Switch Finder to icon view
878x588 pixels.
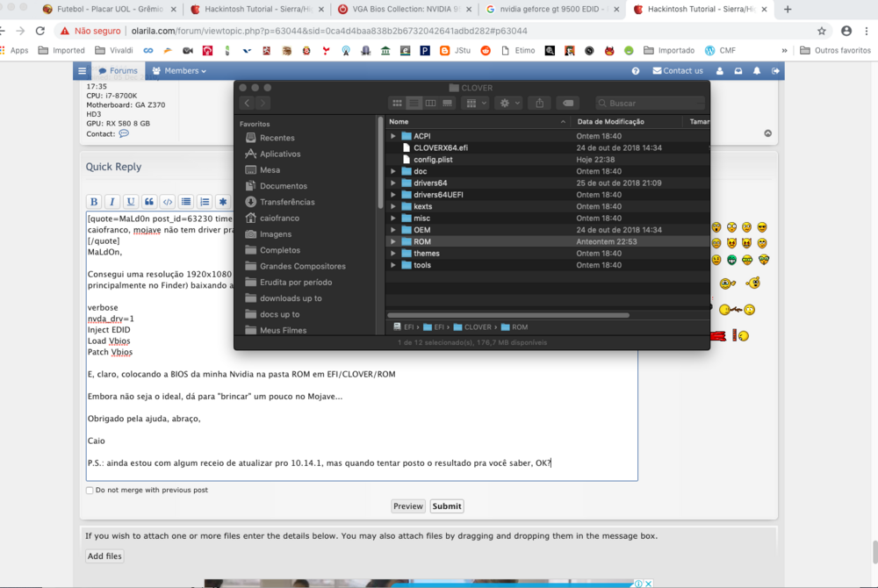click(x=398, y=103)
